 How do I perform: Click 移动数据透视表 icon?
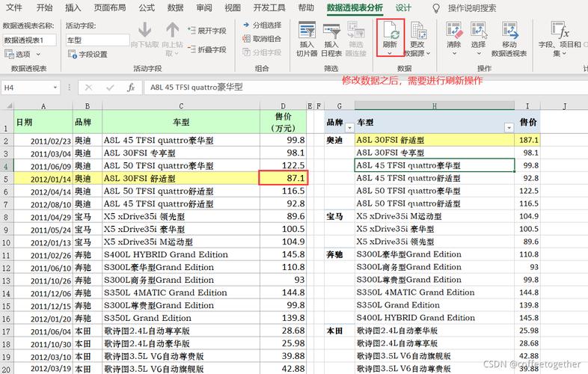[x=510, y=31]
